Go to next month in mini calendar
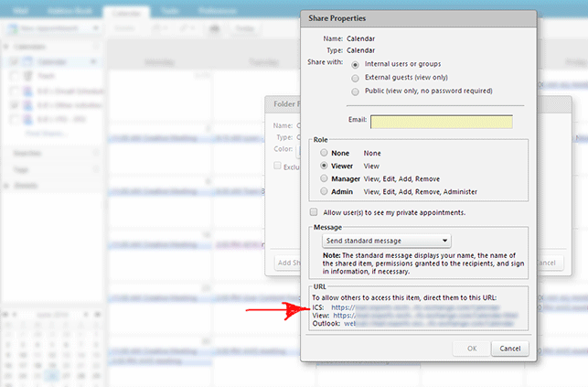This screenshot has height=387, width=588. (x=86, y=314)
